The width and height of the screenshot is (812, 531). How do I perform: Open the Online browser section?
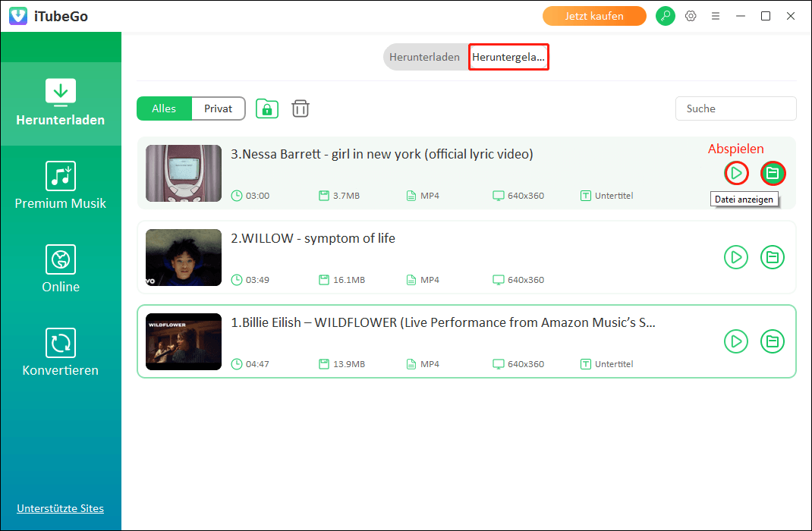(61, 269)
